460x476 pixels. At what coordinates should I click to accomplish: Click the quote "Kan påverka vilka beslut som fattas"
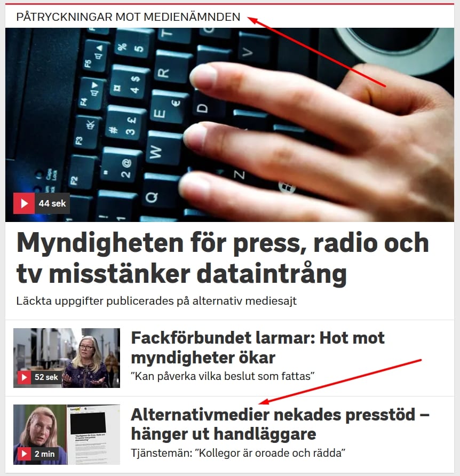pos(223,376)
